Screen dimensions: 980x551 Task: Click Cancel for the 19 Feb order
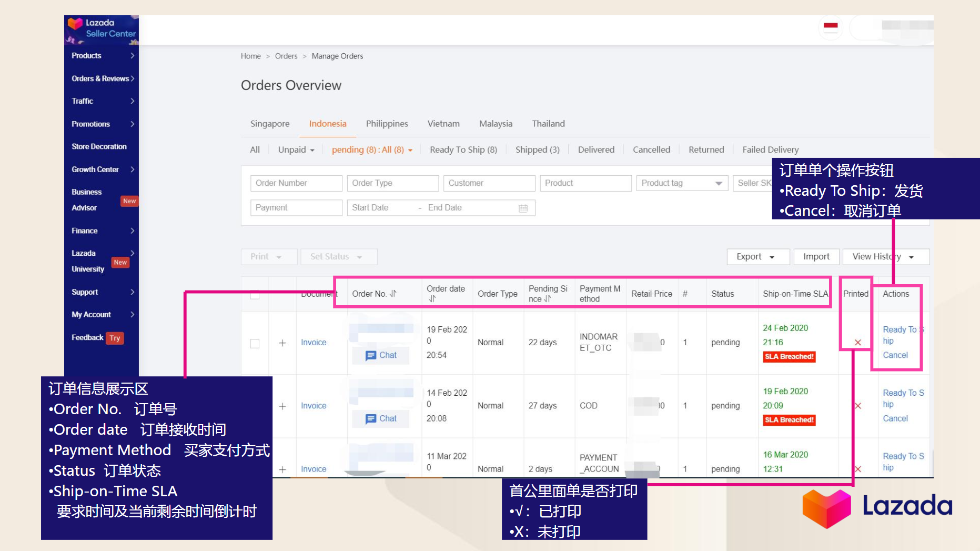895,355
